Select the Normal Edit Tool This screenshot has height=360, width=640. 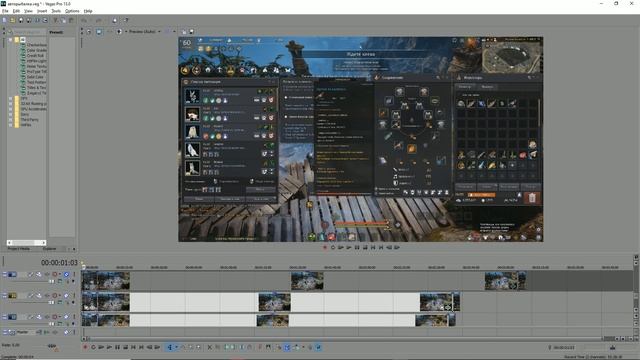(170, 347)
